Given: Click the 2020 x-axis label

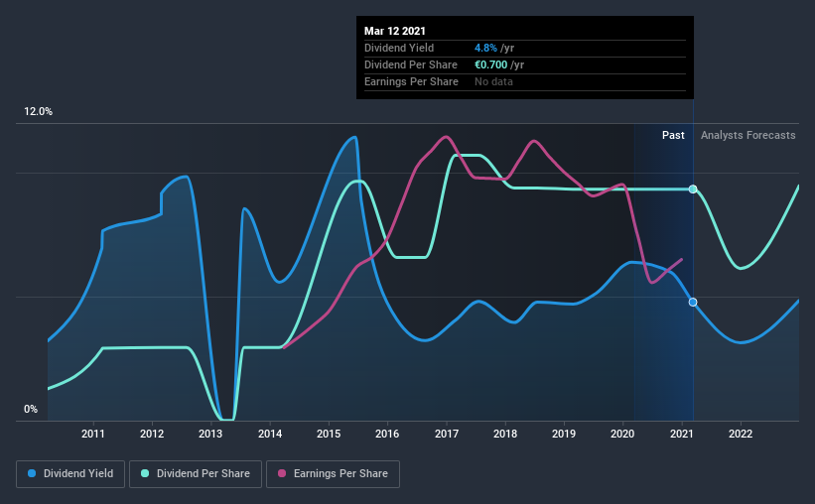Looking at the screenshot, I should click(622, 434).
